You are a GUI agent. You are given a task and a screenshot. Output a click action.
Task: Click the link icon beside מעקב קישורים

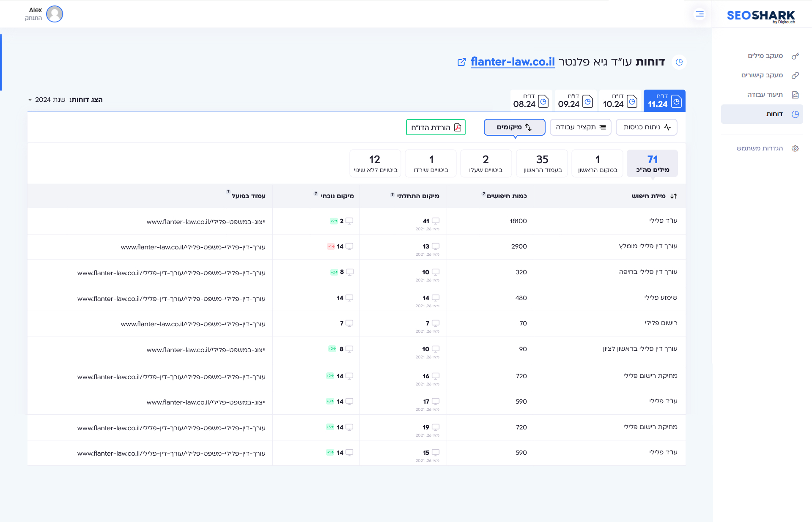click(795, 75)
